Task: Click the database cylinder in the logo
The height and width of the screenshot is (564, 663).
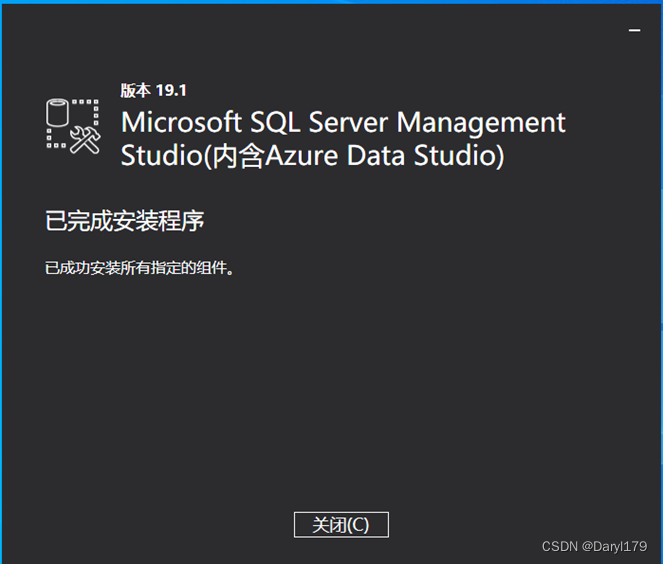Action: click(58, 112)
